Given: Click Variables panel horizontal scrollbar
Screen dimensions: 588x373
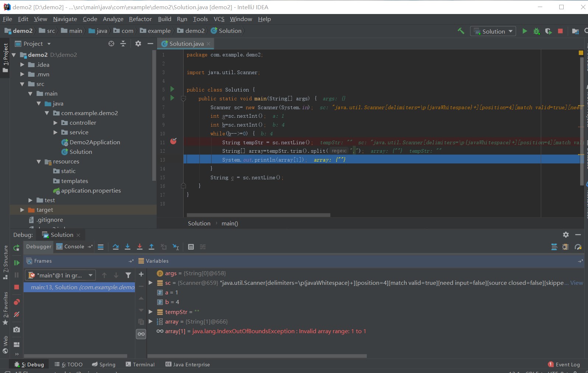Looking at the screenshot, I should click(257, 356).
